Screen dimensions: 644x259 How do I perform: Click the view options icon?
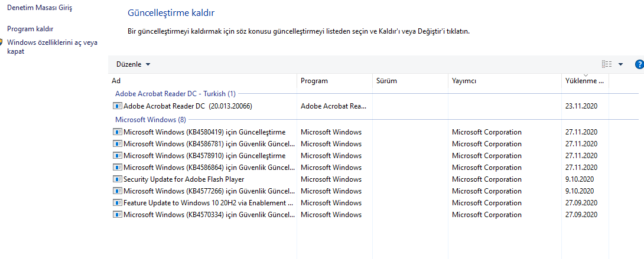pyautogui.click(x=607, y=64)
